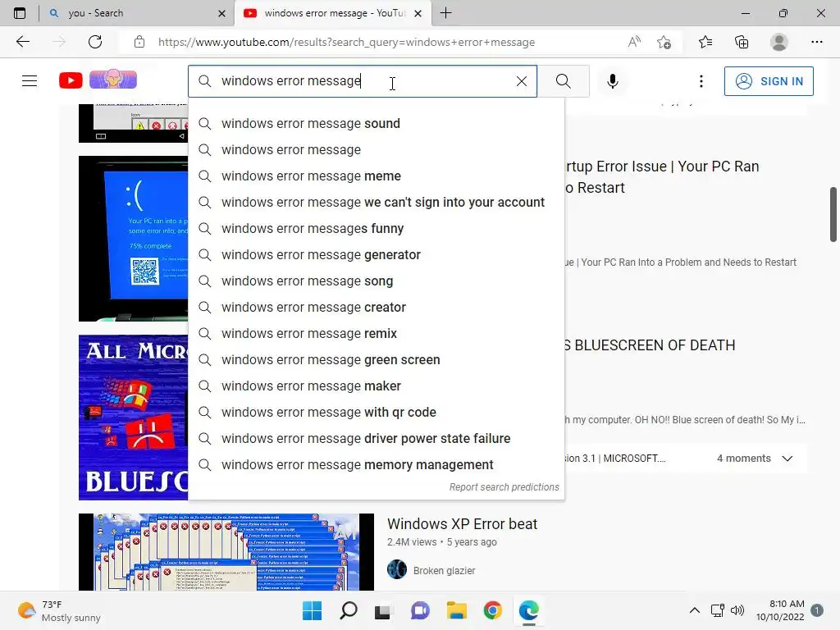Show hidden system tray icons chevron
Screen dimensions: 840x630
coord(694,610)
